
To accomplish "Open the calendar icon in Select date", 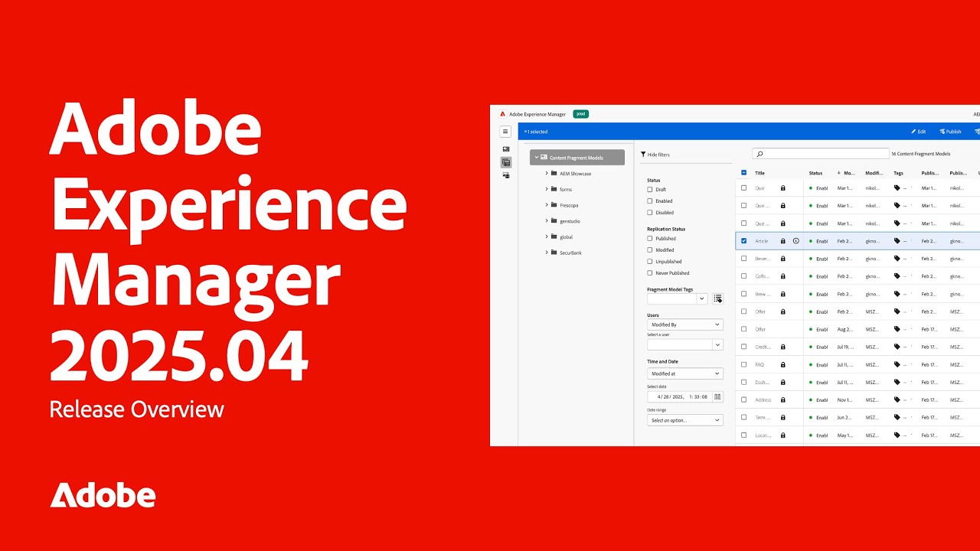I will pyautogui.click(x=717, y=396).
